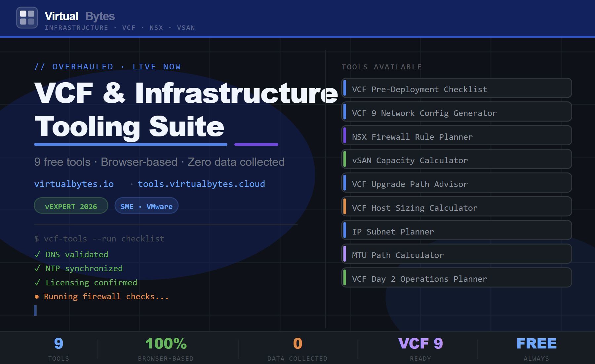Click the 9 free tools subtitle
The image size is (595, 364).
coord(159,162)
